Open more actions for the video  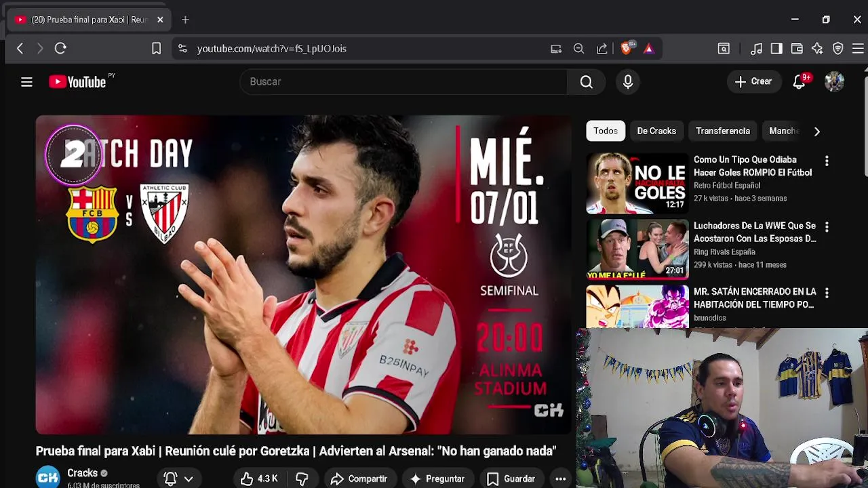561,479
